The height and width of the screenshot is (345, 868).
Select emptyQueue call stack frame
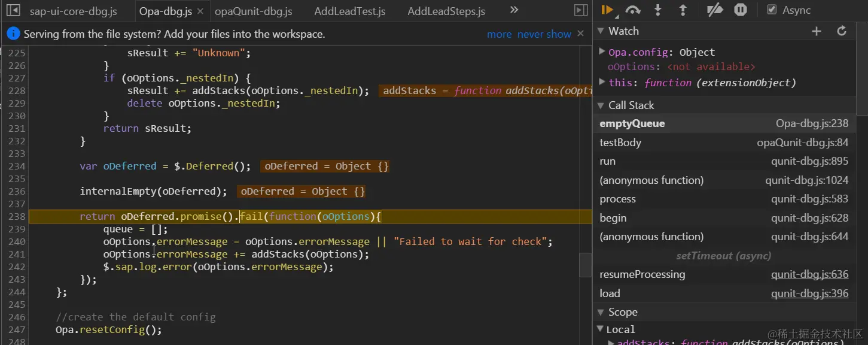click(724, 123)
